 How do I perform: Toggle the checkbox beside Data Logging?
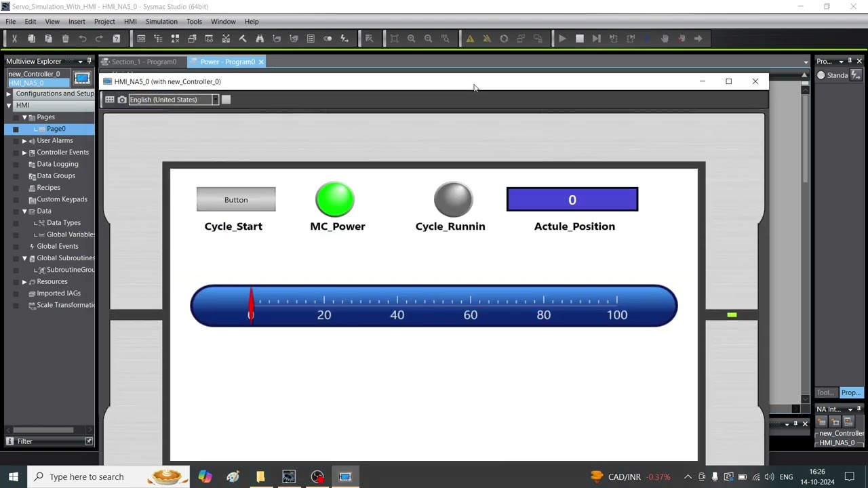click(16, 164)
